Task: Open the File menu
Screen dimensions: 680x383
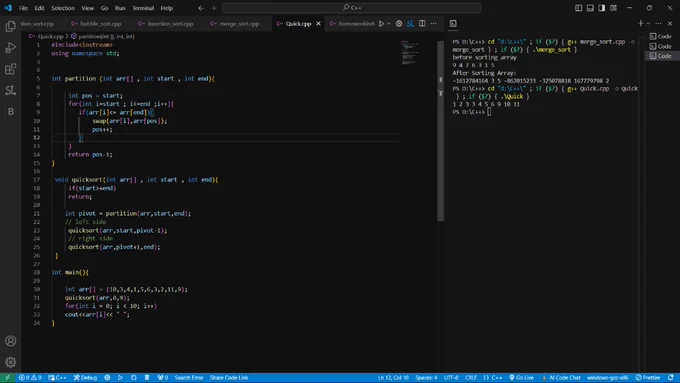Action: [x=23, y=8]
